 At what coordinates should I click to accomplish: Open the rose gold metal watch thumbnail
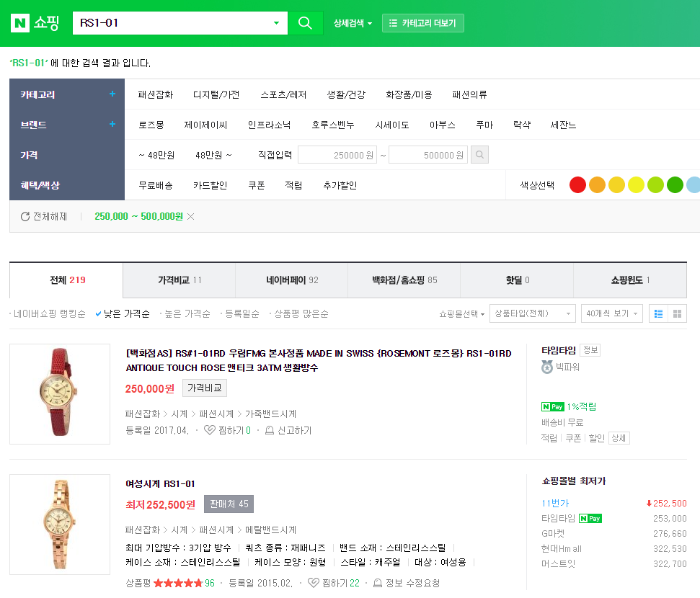point(60,525)
